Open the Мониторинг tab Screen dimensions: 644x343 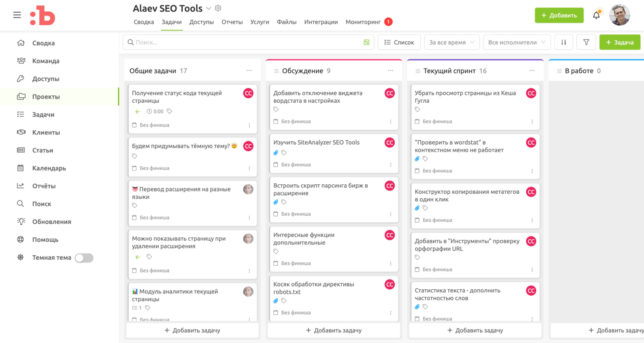363,22
